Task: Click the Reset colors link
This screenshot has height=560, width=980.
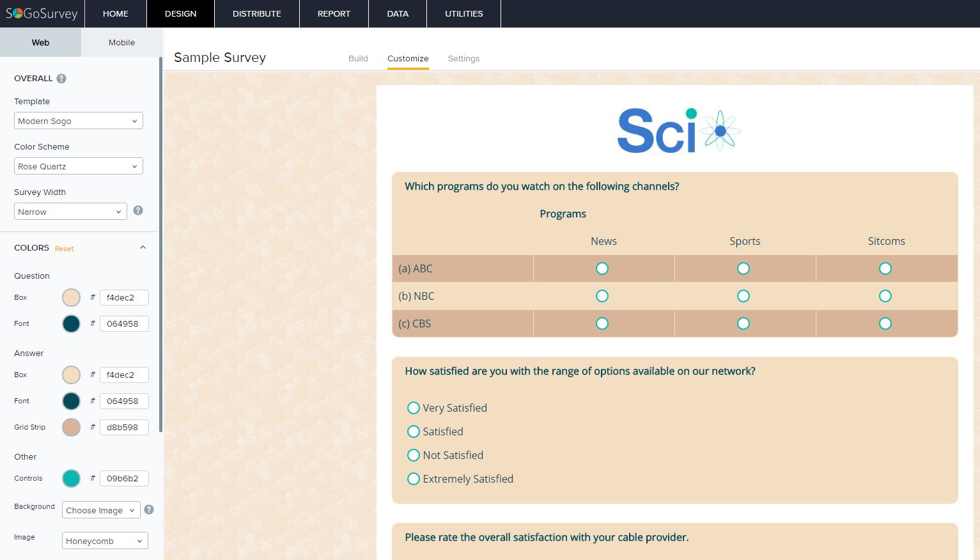Action: pos(65,249)
